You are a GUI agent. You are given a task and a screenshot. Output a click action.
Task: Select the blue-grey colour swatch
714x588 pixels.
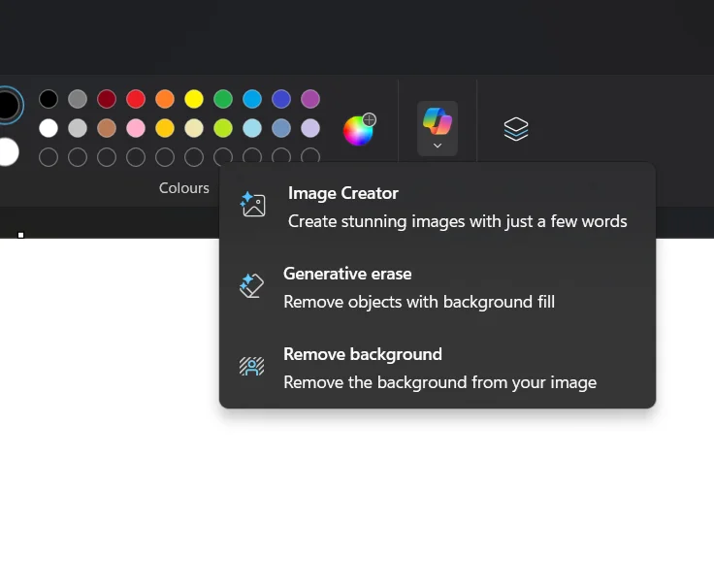(281, 128)
